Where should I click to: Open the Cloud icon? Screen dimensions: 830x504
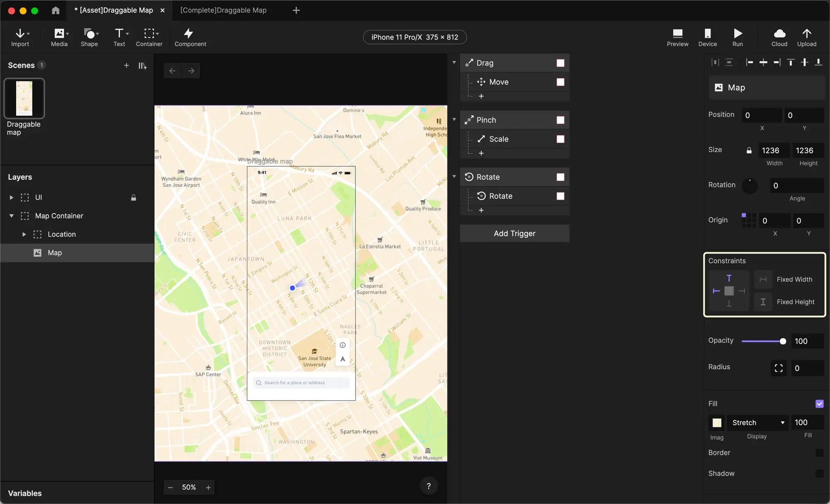[779, 34]
